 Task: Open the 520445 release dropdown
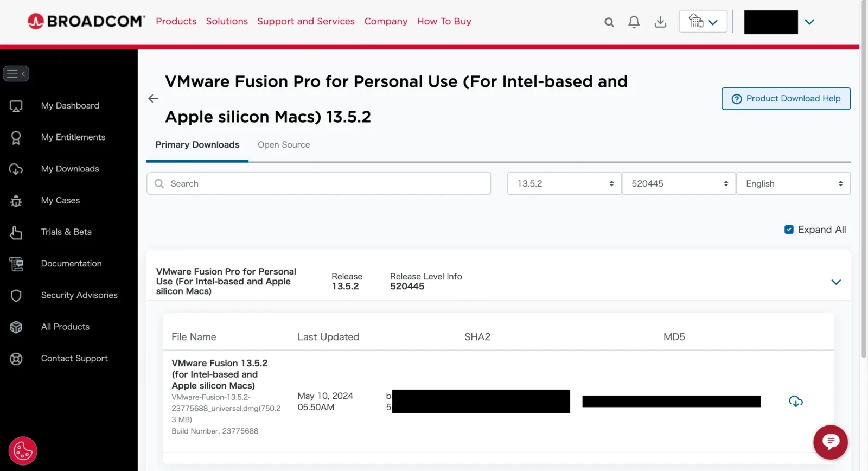(x=679, y=183)
